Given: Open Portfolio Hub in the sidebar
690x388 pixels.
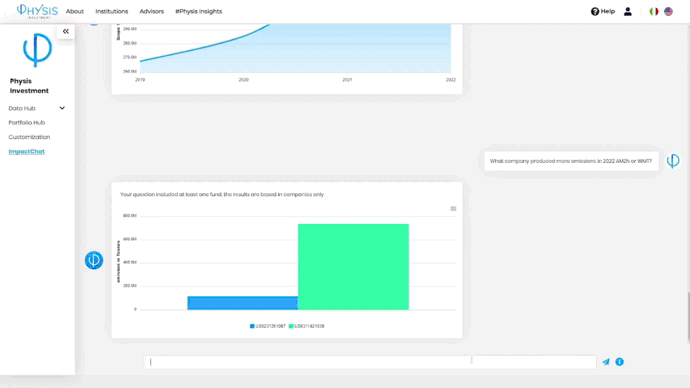Looking at the screenshot, I should coord(27,123).
